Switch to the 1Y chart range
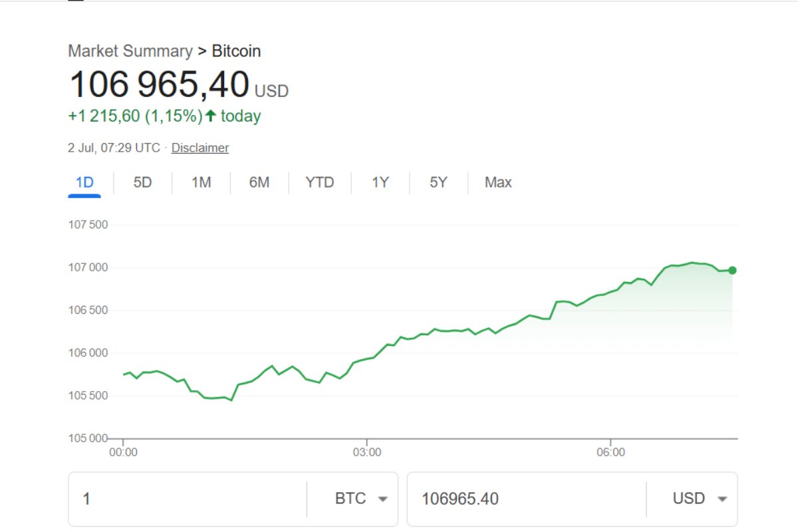This screenshot has width=798, height=532. pyautogui.click(x=380, y=182)
